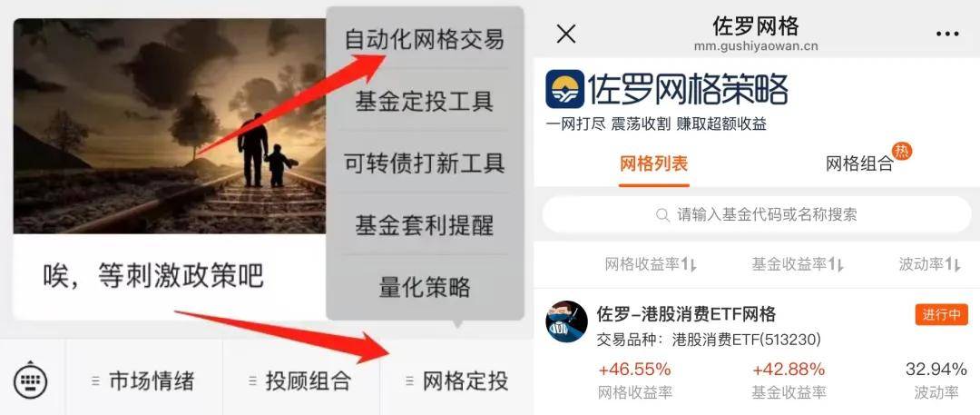The image size is (980, 415).
Task: Open 量化策略 menu entry
Action: pyautogui.click(x=425, y=287)
